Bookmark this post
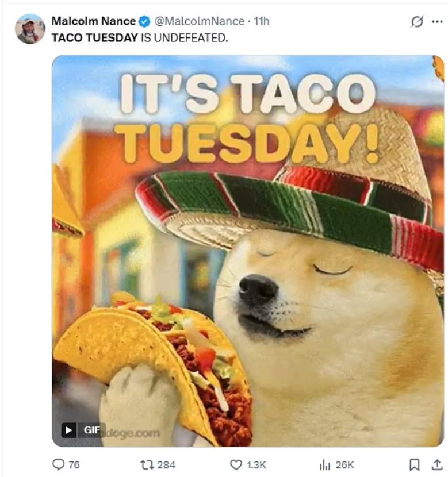The width and height of the screenshot is (448, 477). click(x=414, y=464)
